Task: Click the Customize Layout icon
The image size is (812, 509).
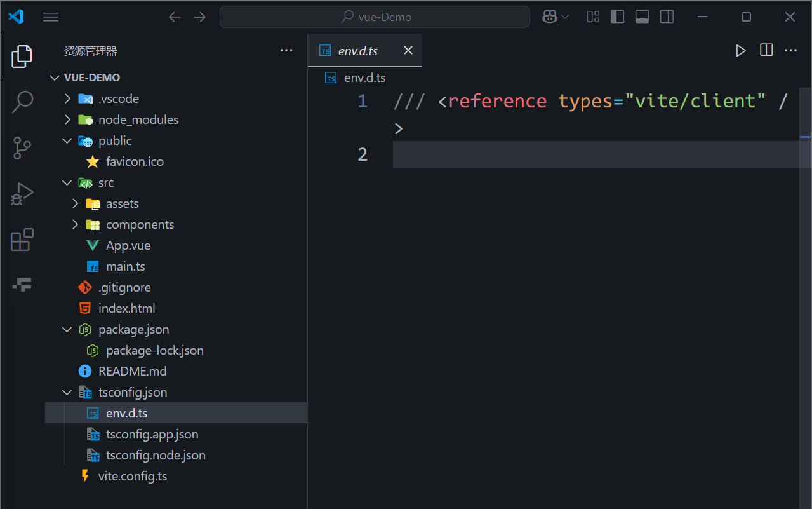Action: (x=593, y=17)
